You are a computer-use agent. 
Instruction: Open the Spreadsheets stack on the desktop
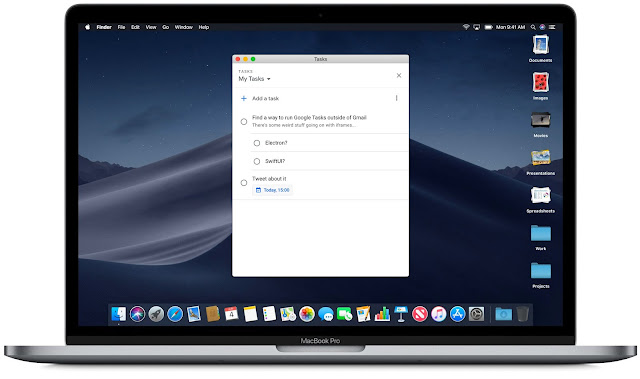coord(540,195)
